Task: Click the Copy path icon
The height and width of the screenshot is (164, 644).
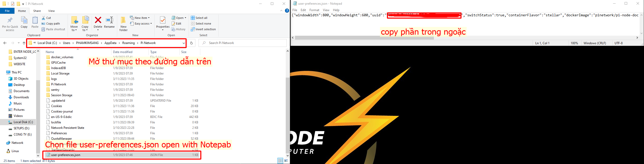Action: [x=43, y=24]
